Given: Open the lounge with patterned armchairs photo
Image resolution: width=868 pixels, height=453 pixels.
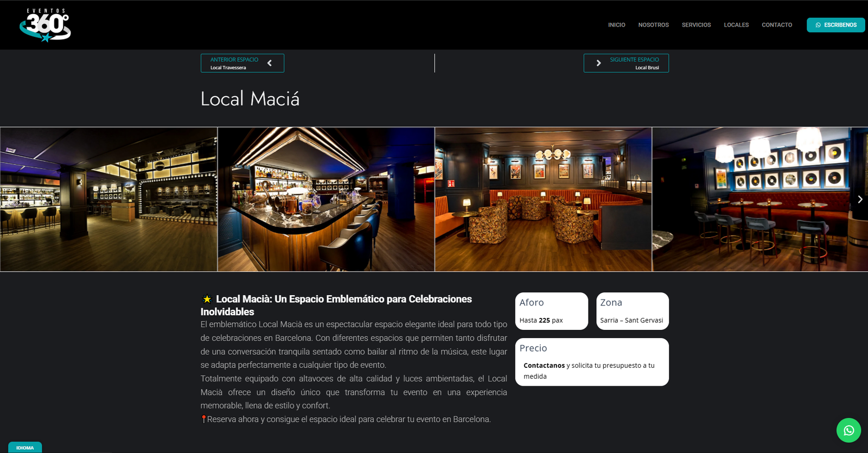Looking at the screenshot, I should click(543, 199).
